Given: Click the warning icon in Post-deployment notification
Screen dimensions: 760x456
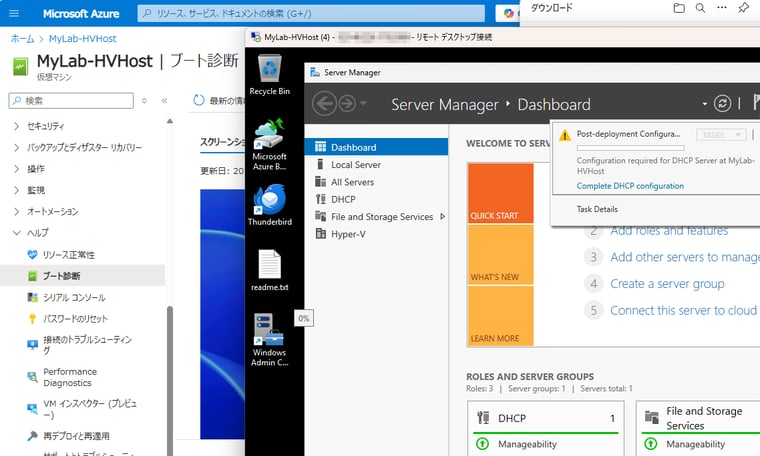Looking at the screenshot, I should (x=565, y=135).
